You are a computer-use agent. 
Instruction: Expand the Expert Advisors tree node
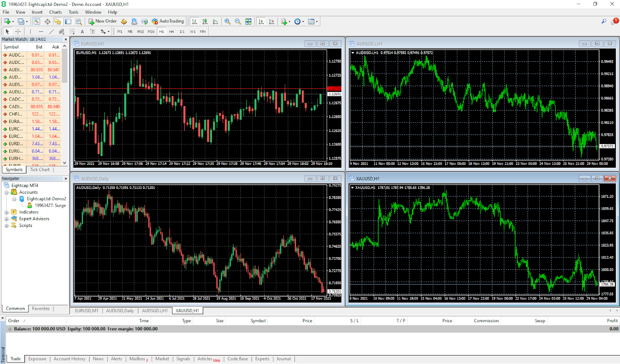point(7,219)
